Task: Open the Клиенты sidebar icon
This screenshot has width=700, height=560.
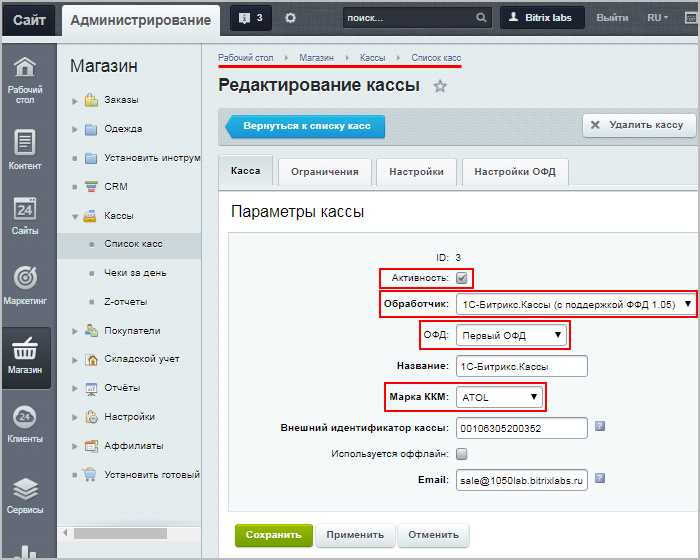Action: [25, 417]
